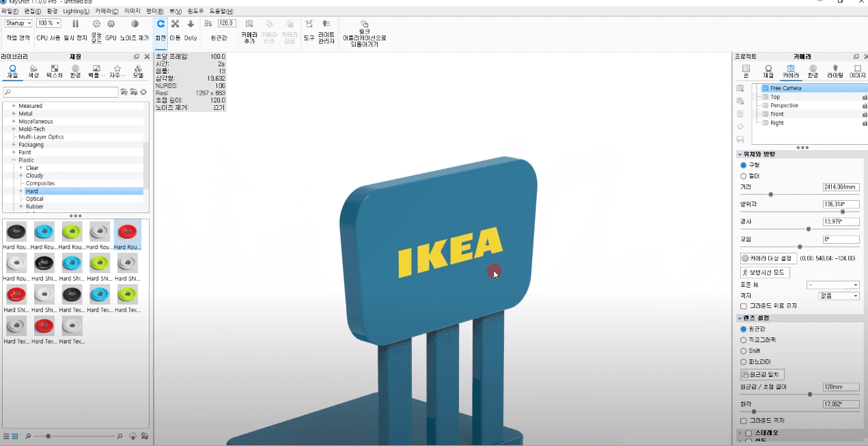Screen dimensions: 868x446
Task: Switch project panel to 씬 scene tab
Action: pos(746,71)
